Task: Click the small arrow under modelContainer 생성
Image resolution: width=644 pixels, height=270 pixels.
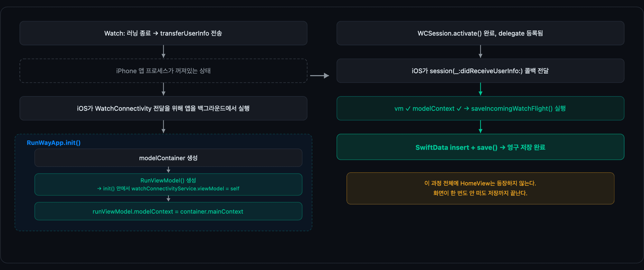Action: click(x=168, y=170)
